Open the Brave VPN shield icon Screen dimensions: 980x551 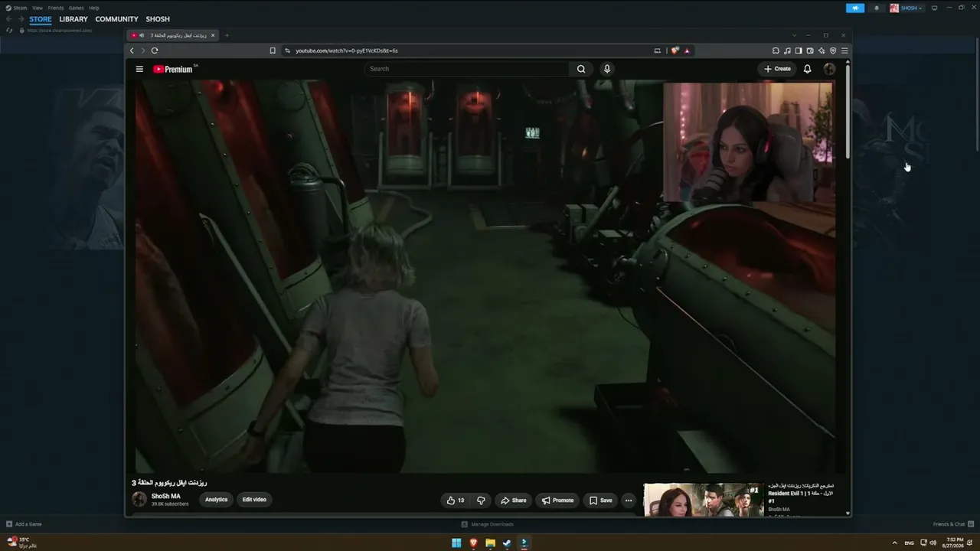pos(833,51)
